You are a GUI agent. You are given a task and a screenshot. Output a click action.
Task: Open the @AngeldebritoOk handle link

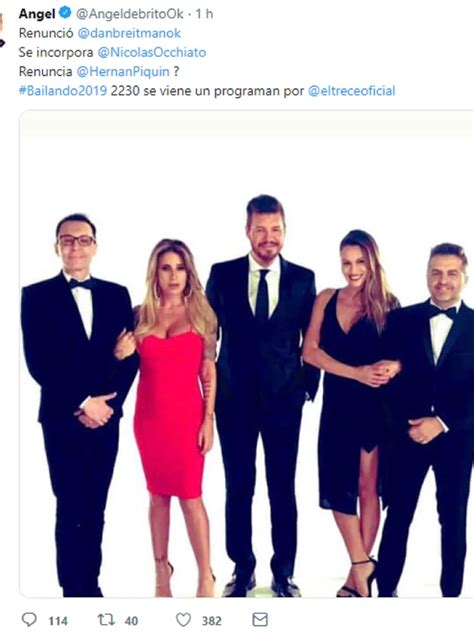point(130,14)
